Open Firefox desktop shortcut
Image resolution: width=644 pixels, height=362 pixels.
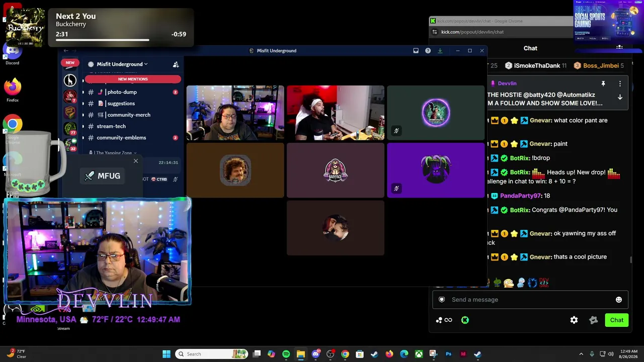[x=13, y=90]
